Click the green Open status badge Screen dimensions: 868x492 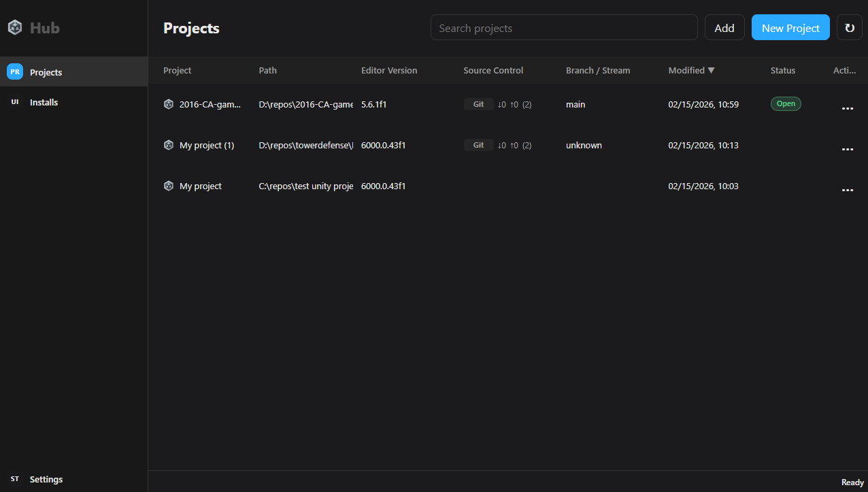click(785, 104)
